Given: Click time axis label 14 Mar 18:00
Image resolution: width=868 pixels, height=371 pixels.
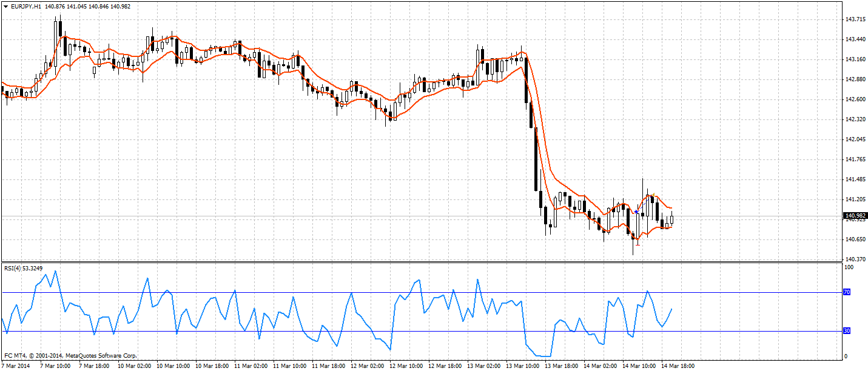Looking at the screenshot, I should (x=678, y=366).
